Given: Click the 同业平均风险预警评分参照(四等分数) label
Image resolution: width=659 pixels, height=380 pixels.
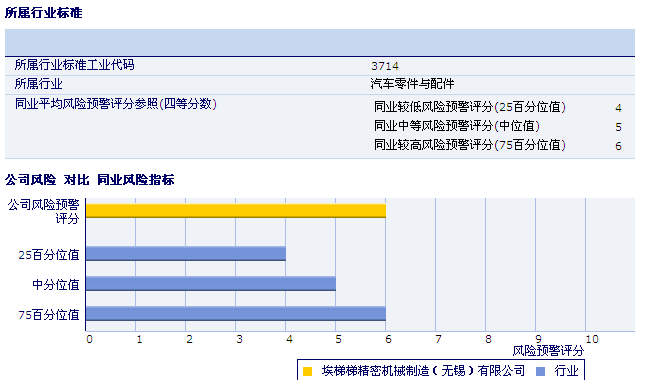Looking at the screenshot, I should pos(116,103).
